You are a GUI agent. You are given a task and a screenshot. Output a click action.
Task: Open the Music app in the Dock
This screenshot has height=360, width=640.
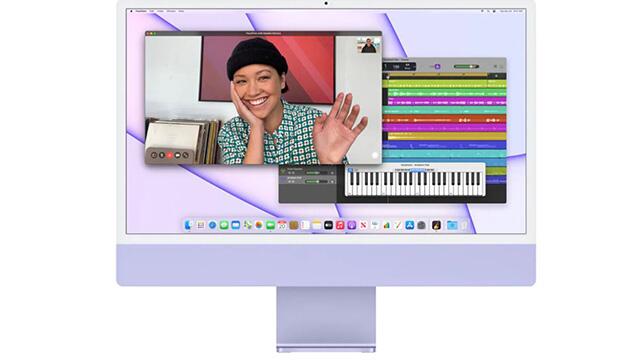pyautogui.click(x=340, y=225)
